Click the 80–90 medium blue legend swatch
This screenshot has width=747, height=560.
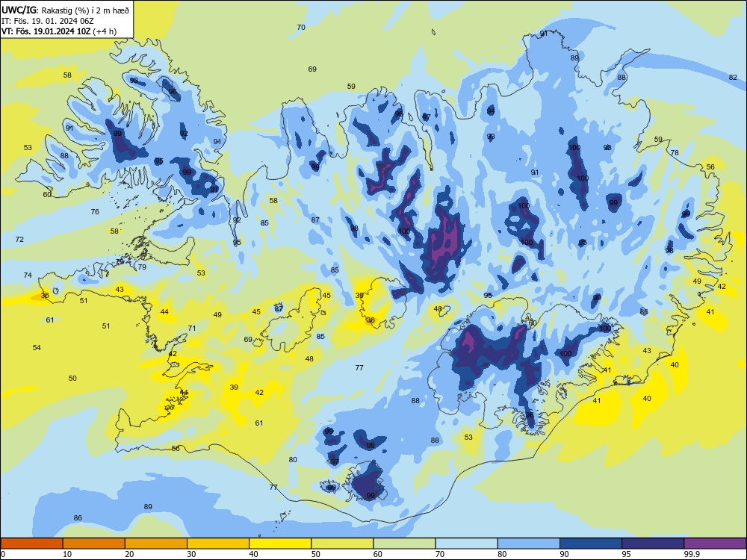pyautogui.click(x=529, y=544)
